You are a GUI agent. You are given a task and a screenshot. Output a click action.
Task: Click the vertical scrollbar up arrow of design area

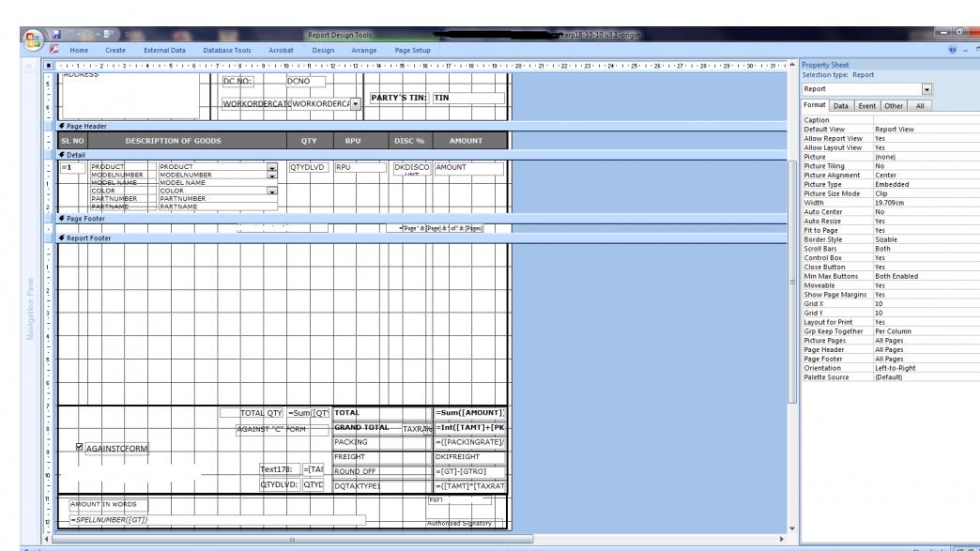click(x=792, y=65)
